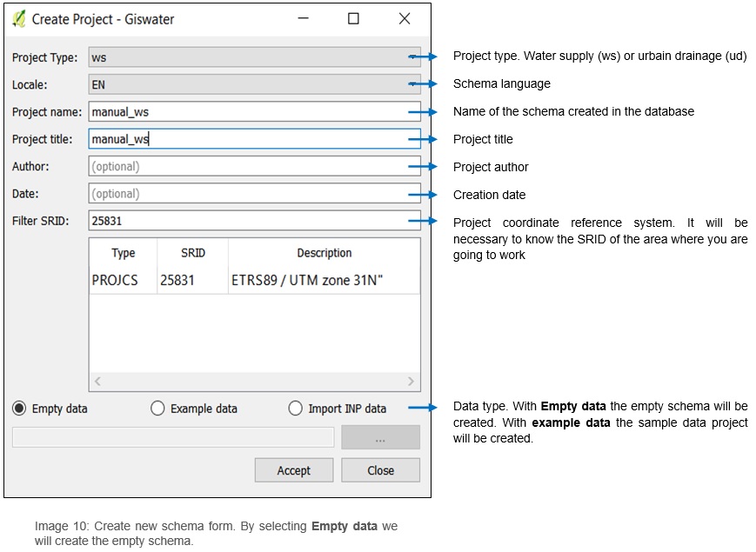Click the Filter SRID input box

click(254, 221)
